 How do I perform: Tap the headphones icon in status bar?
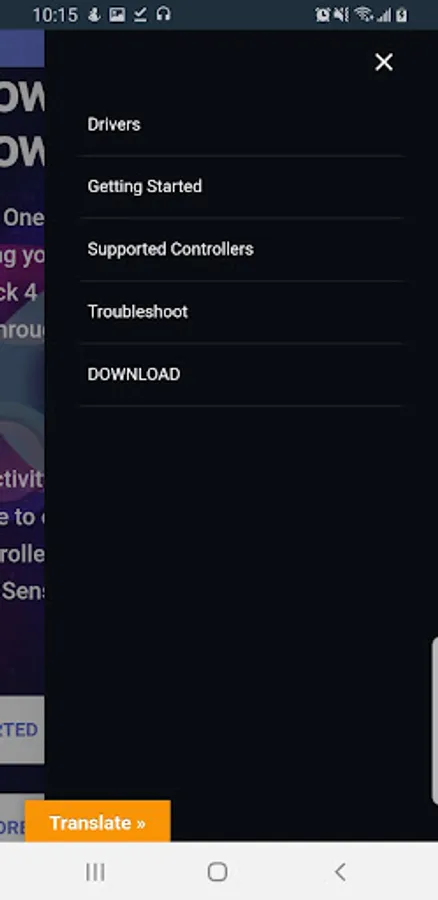tap(164, 14)
